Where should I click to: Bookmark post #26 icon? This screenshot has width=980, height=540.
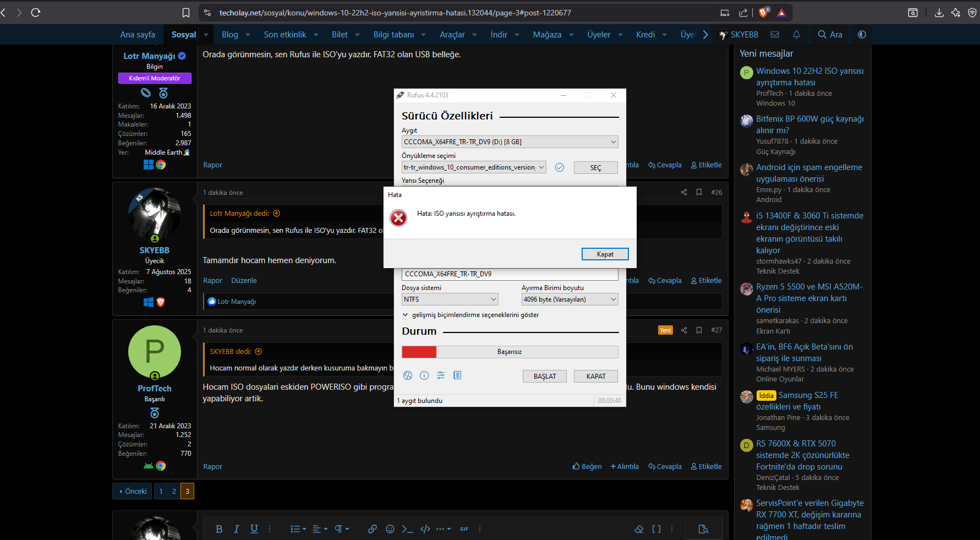tap(699, 192)
